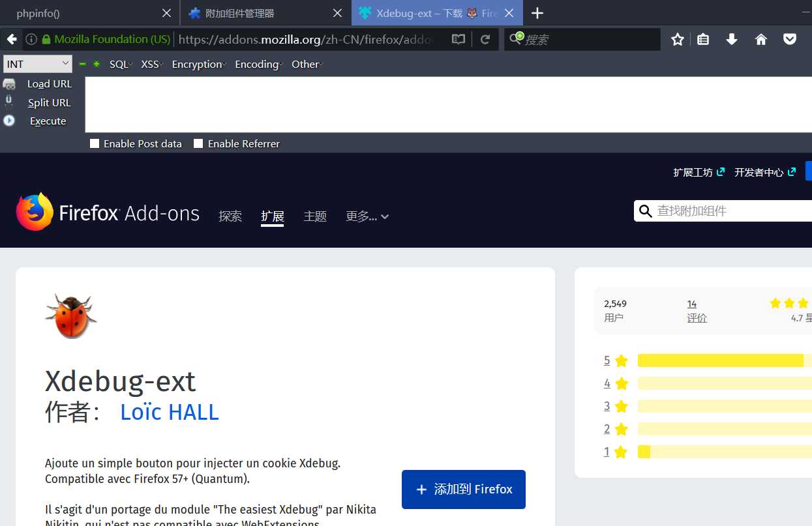This screenshot has height=526, width=812.
Task: Open the INT type dropdown
Action: tap(38, 64)
